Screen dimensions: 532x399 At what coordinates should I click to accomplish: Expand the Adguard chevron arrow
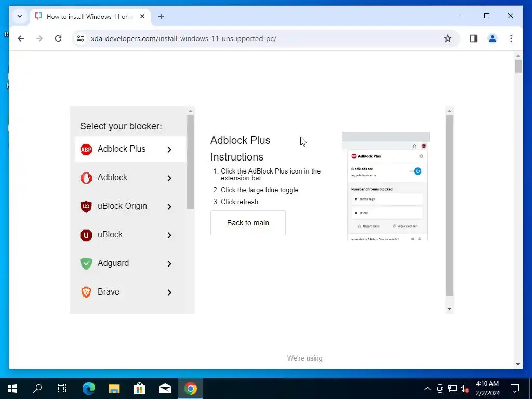coord(169,263)
